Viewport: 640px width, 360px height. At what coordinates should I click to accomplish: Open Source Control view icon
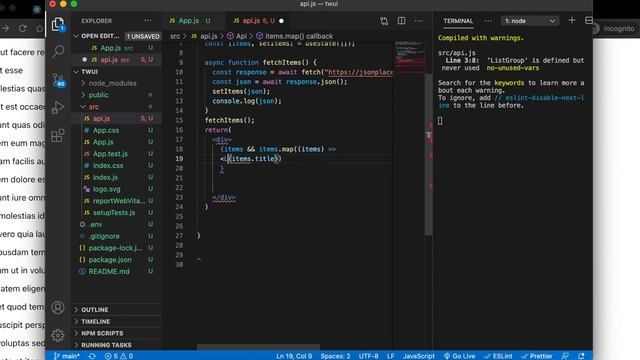(x=58, y=80)
